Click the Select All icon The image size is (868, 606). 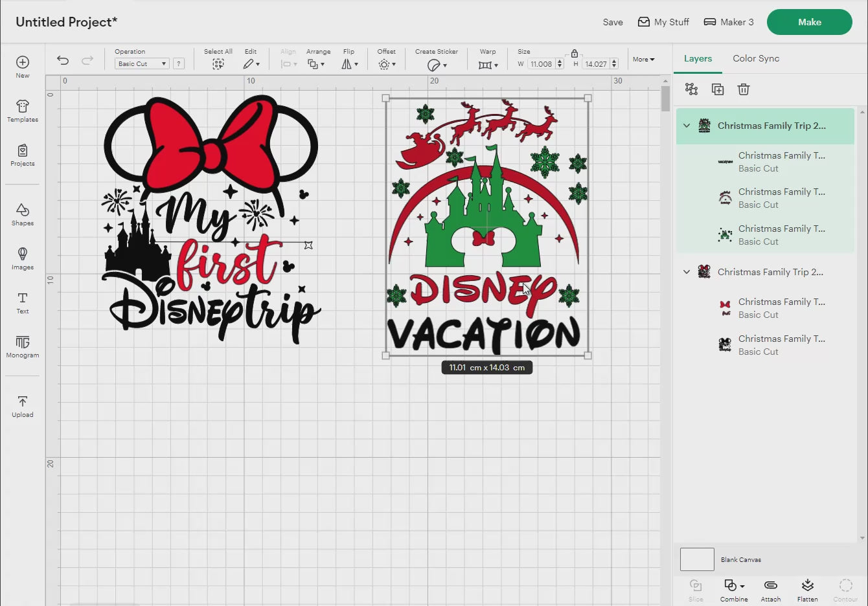click(x=218, y=64)
